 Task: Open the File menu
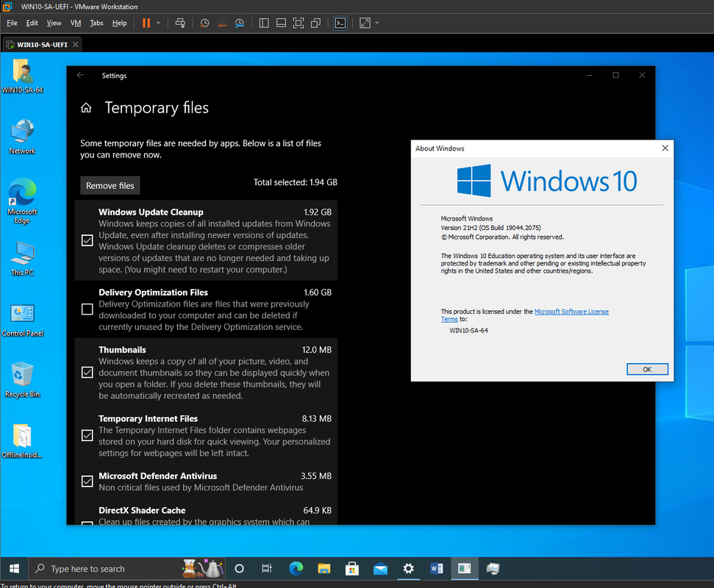pos(13,24)
